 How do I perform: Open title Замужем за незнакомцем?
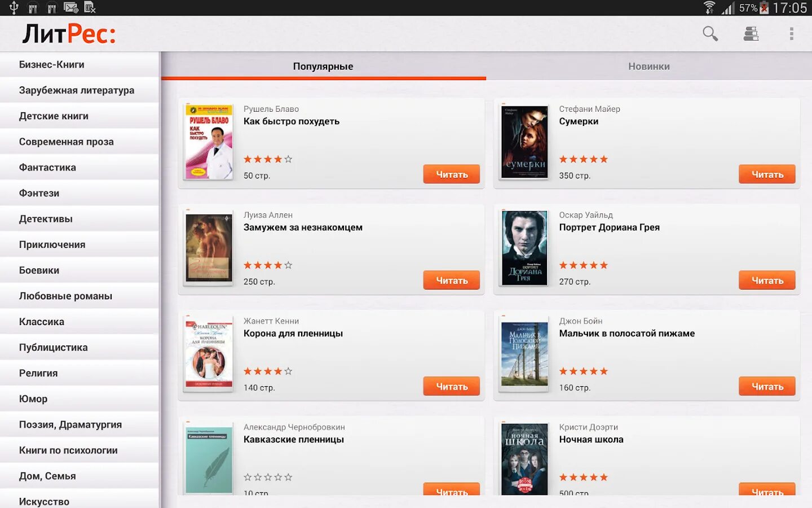303,227
